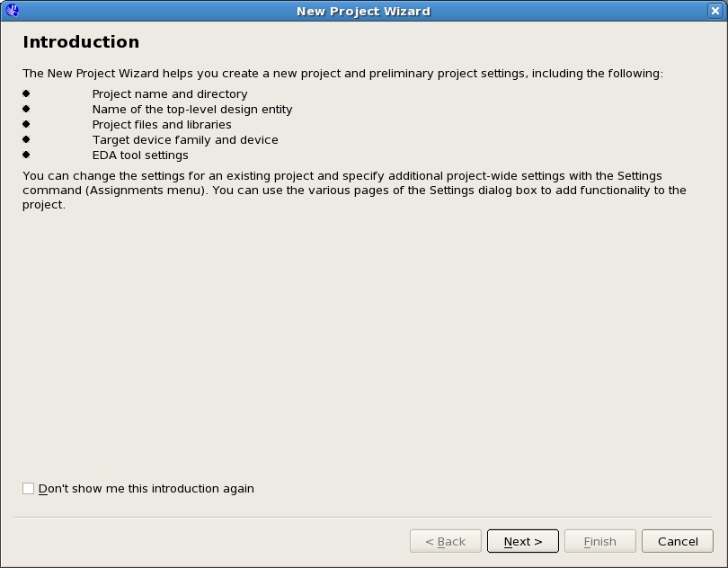The width and height of the screenshot is (728, 568).
Task: Click the "New Project Wizard" title bar text
Action: (x=363, y=11)
